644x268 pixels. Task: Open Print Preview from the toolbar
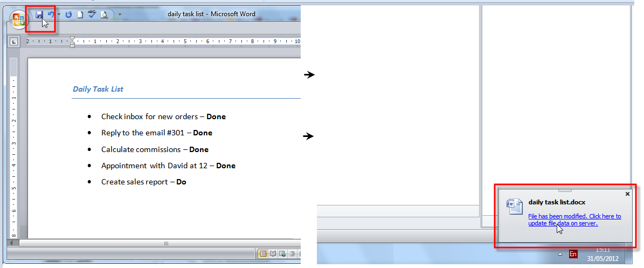coord(103,15)
